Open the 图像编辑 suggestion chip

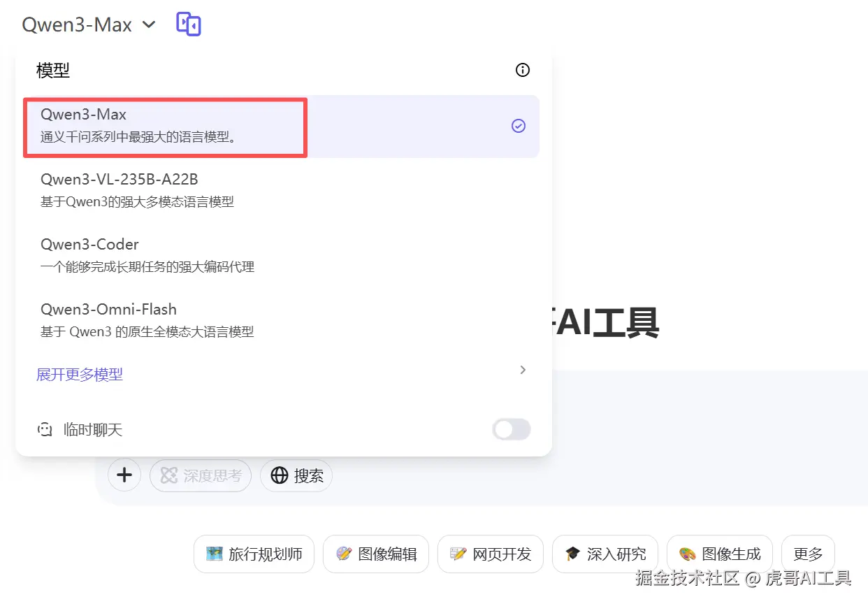(376, 554)
